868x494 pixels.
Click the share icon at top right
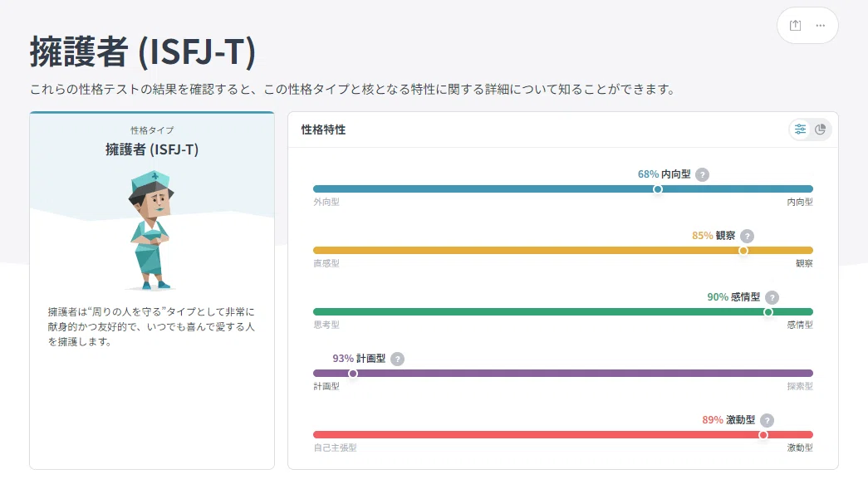(x=795, y=26)
